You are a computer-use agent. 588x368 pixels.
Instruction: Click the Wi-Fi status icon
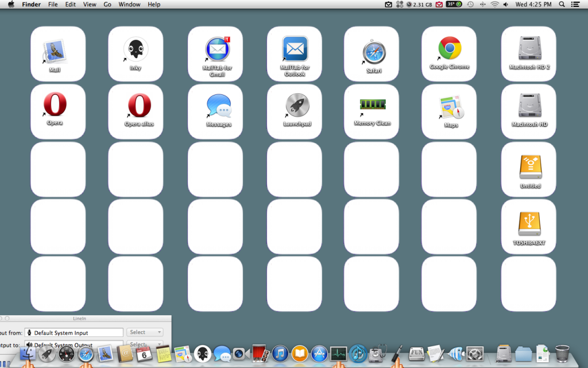coord(494,5)
